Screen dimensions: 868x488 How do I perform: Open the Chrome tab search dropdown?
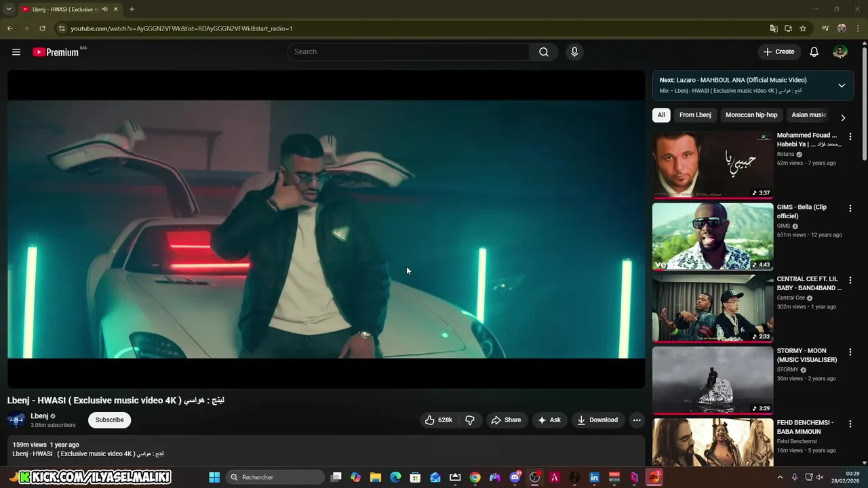point(9,9)
